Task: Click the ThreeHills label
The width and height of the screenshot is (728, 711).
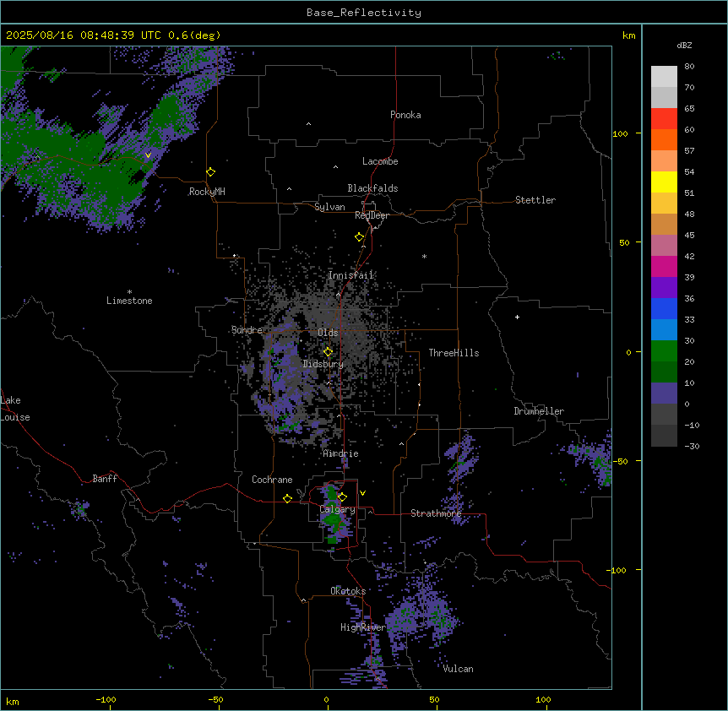Action: pyautogui.click(x=454, y=353)
